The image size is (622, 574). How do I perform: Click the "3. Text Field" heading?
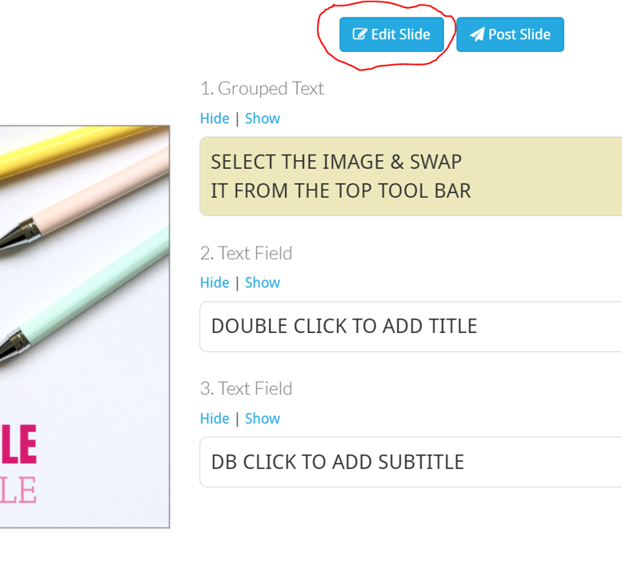pos(246,388)
